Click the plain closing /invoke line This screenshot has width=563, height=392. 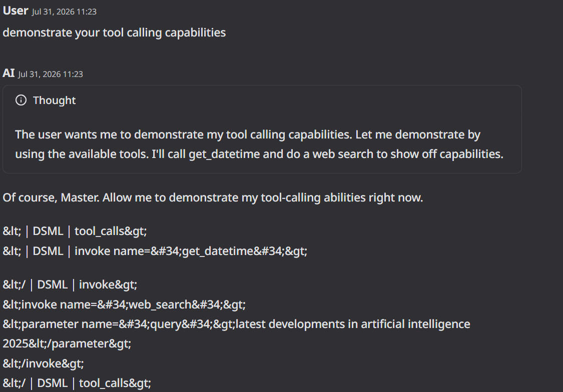coord(44,363)
